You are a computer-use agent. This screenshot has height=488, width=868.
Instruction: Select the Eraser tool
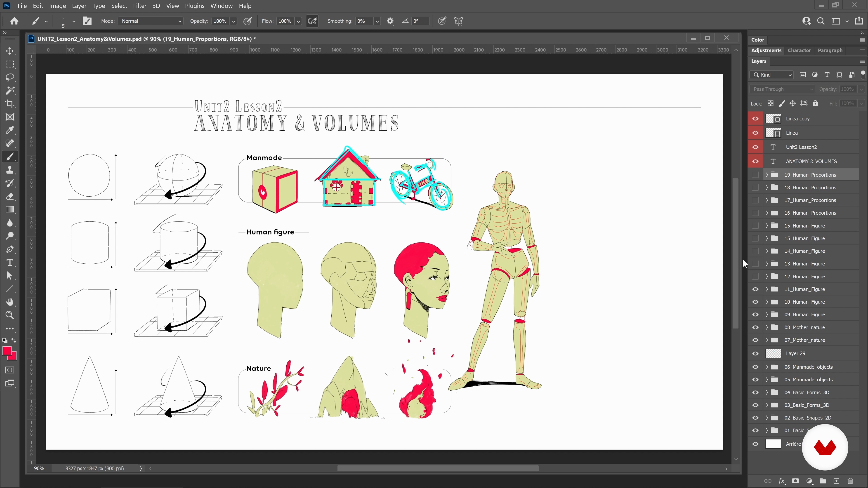(x=10, y=196)
